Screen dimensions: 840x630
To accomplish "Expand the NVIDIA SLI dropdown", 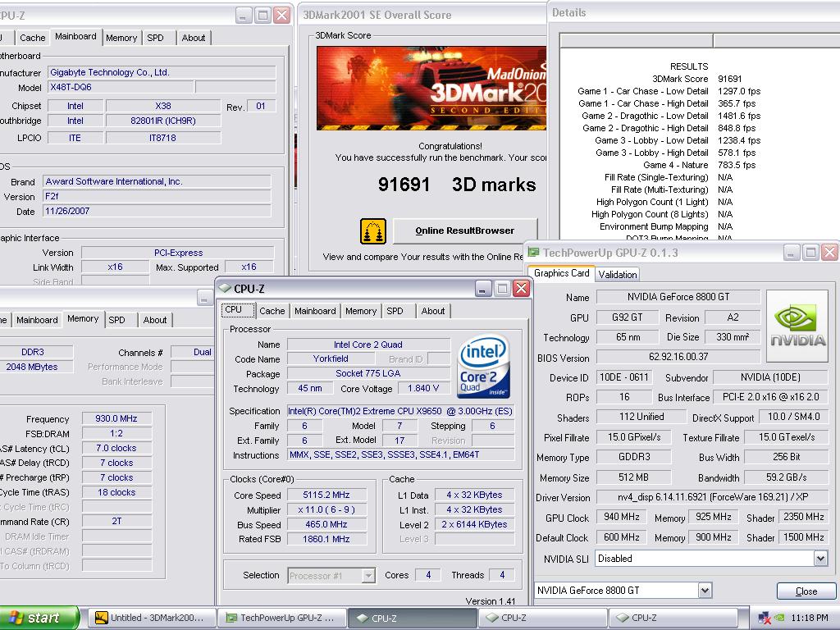I will pyautogui.click(x=820, y=559).
